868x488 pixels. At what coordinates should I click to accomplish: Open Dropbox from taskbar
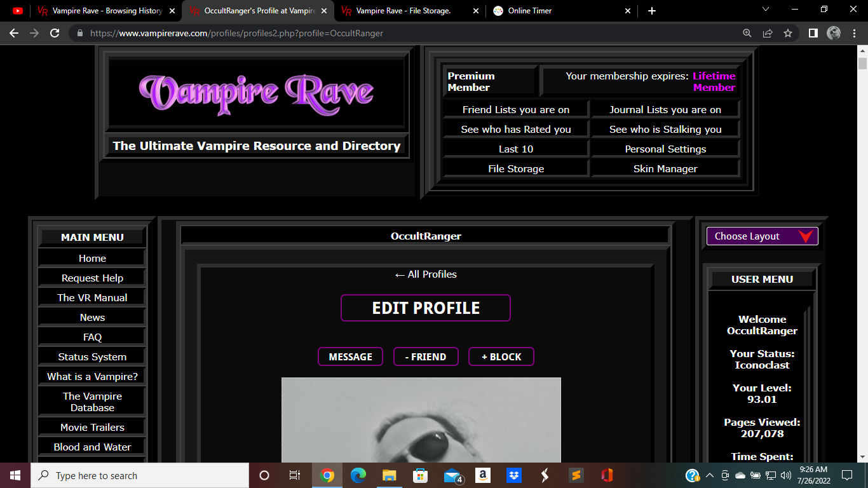[x=513, y=475]
